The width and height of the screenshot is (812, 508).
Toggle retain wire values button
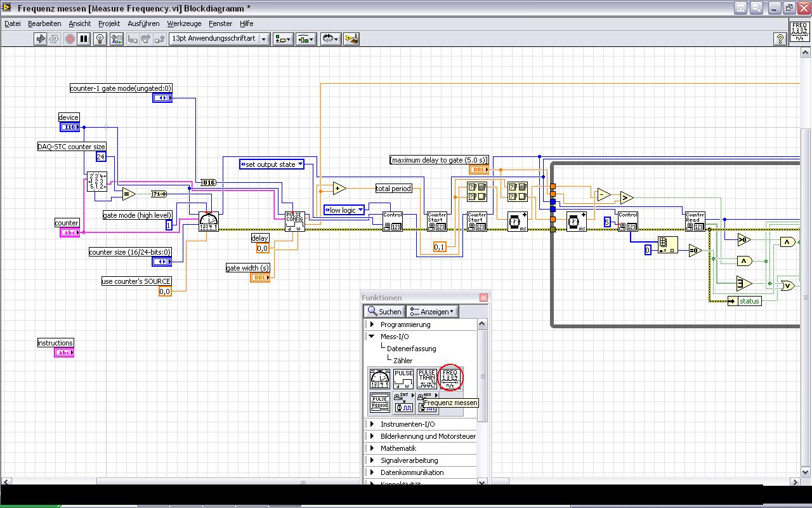(116, 39)
